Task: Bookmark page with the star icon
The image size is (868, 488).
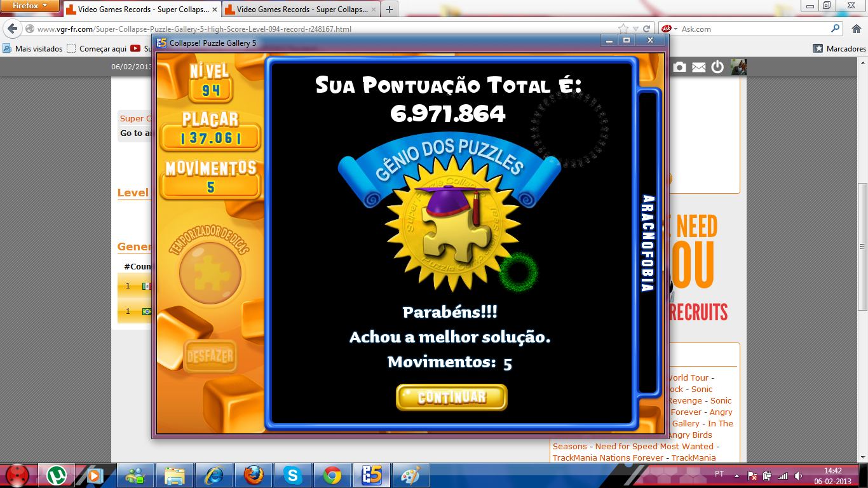Action: pos(623,29)
